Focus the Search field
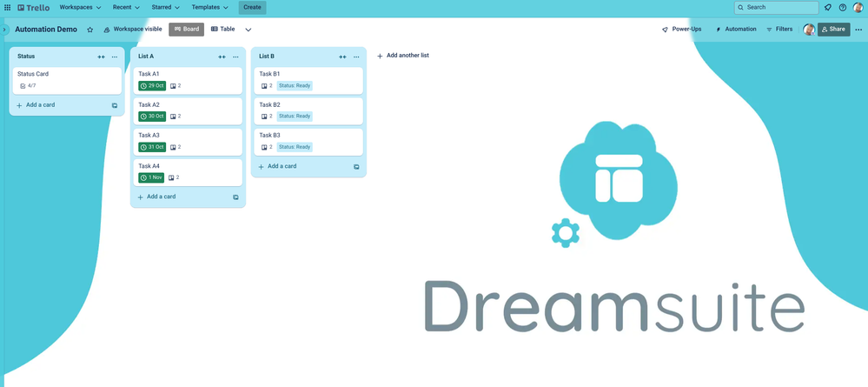This screenshot has width=868, height=387. click(x=776, y=8)
